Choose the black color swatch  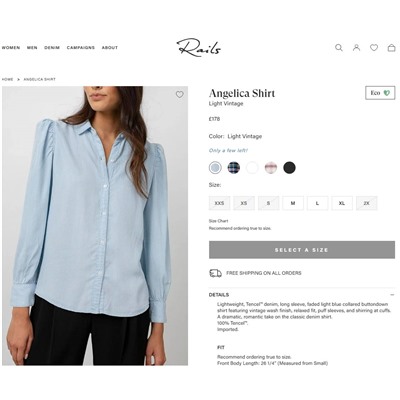coord(289,168)
